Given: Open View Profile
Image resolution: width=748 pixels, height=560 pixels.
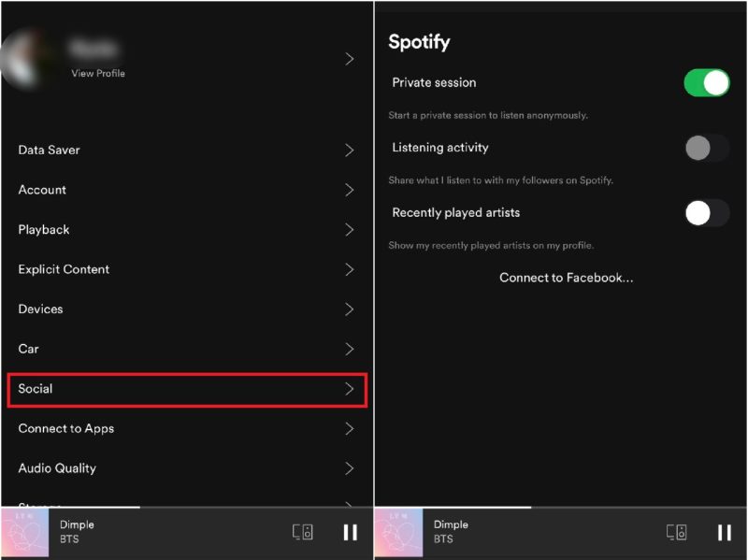Looking at the screenshot, I should tap(97, 73).
